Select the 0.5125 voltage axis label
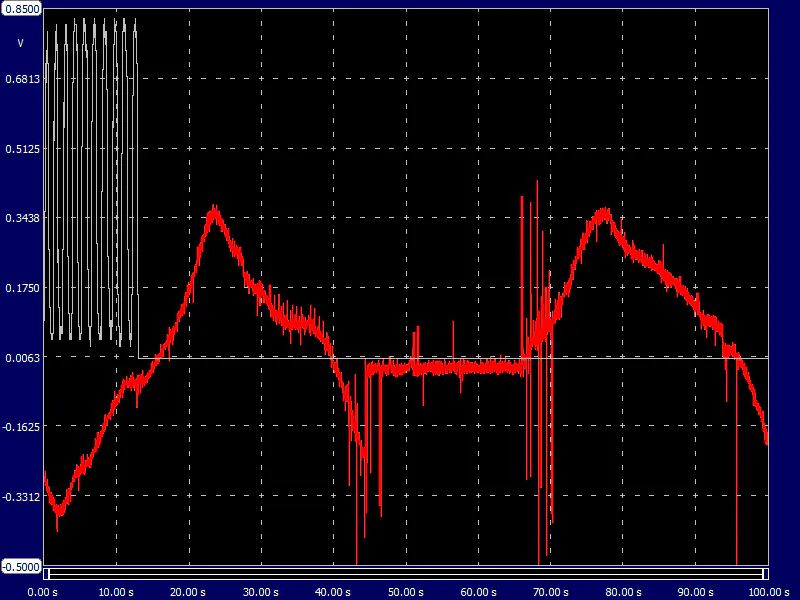 23,148
